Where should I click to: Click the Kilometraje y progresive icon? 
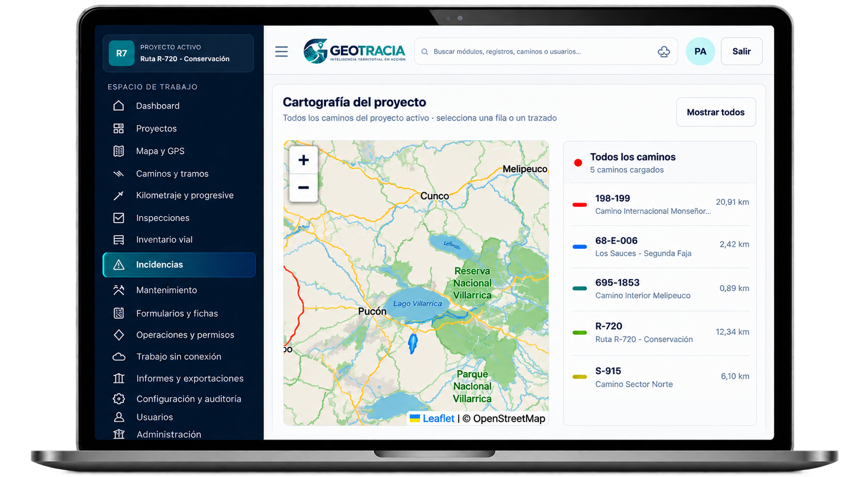(119, 195)
